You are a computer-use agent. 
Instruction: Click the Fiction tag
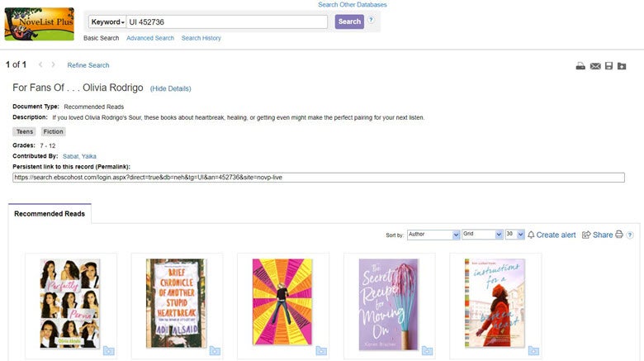(x=54, y=131)
